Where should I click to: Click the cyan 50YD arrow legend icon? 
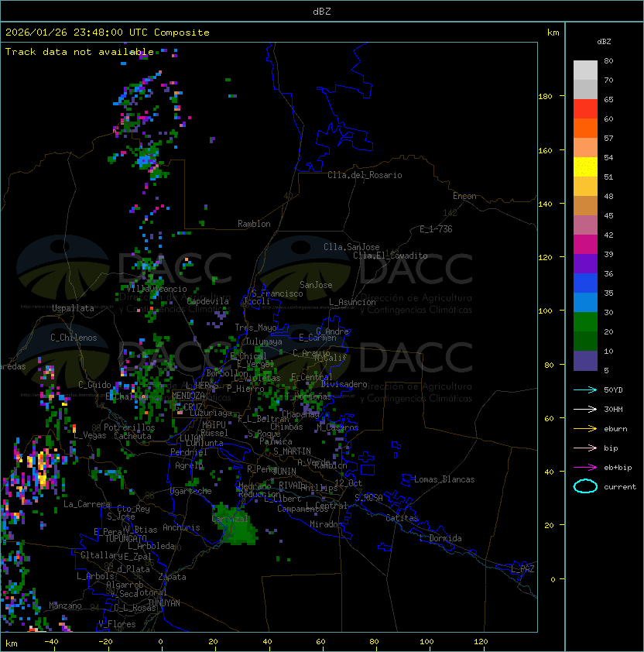tap(585, 389)
